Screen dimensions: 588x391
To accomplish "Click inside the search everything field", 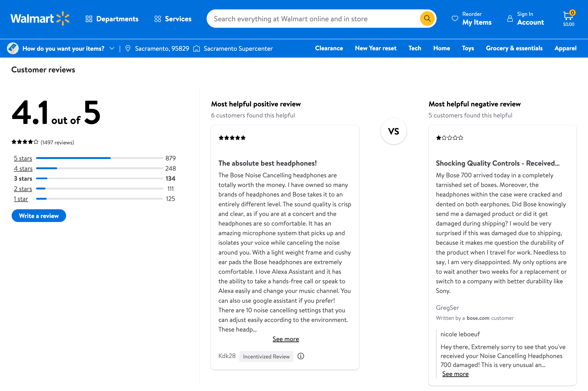I will tap(299, 18).
